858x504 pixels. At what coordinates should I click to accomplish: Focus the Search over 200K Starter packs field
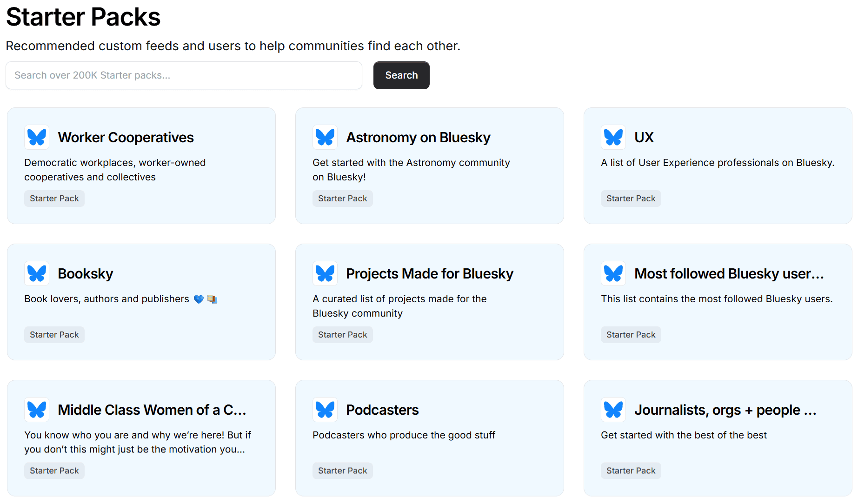coord(184,75)
